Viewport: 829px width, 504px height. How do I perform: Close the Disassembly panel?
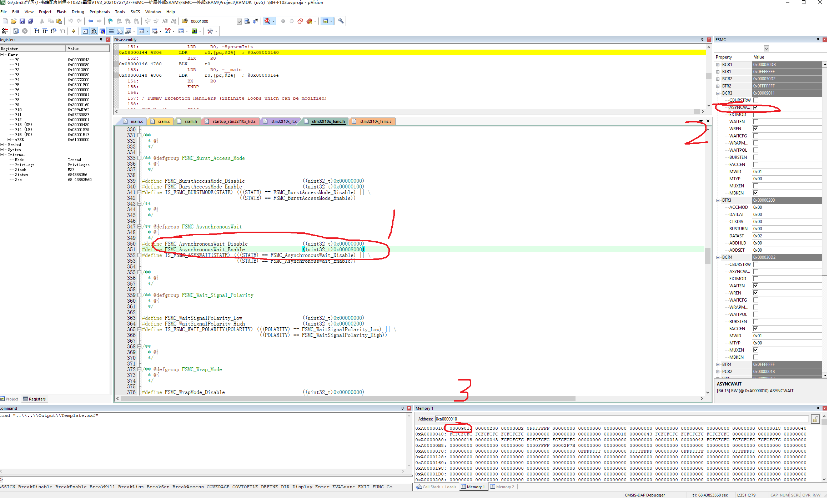pyautogui.click(x=709, y=40)
